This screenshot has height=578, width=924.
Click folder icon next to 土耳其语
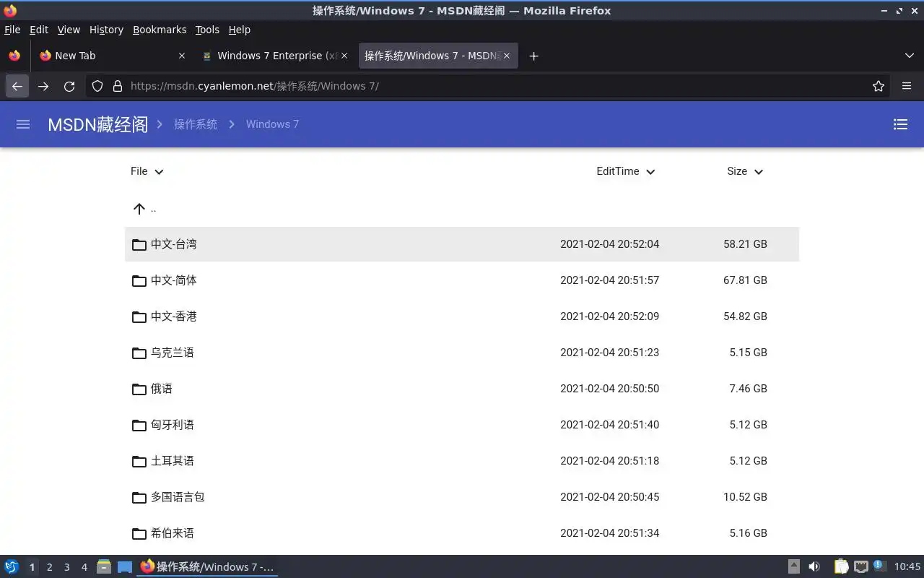coord(139,461)
